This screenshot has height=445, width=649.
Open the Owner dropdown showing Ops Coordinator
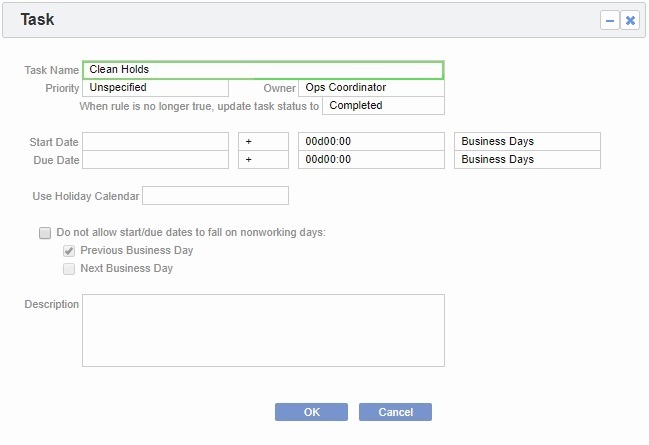(x=371, y=88)
